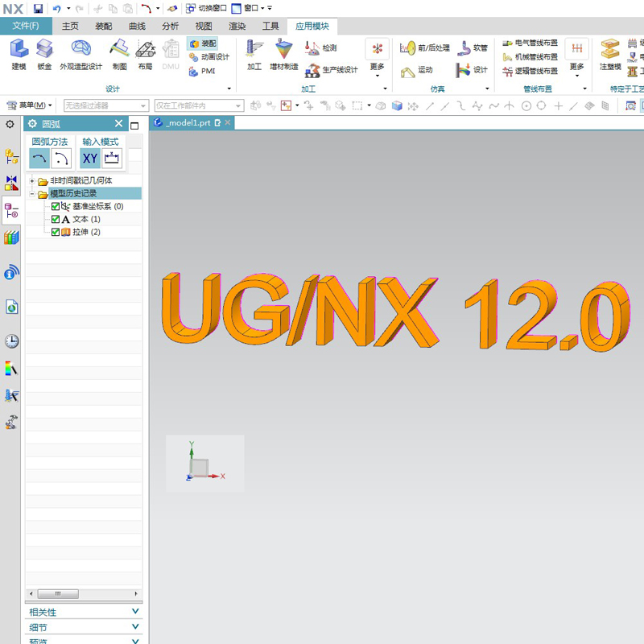Switch to the 渲染 render tab
The height and width of the screenshot is (644, 644).
coord(237,26)
